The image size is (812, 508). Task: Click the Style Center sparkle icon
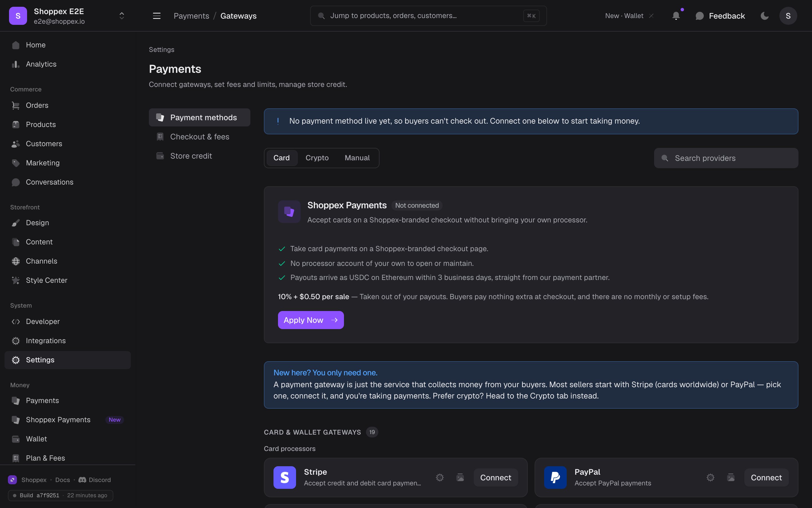(16, 280)
